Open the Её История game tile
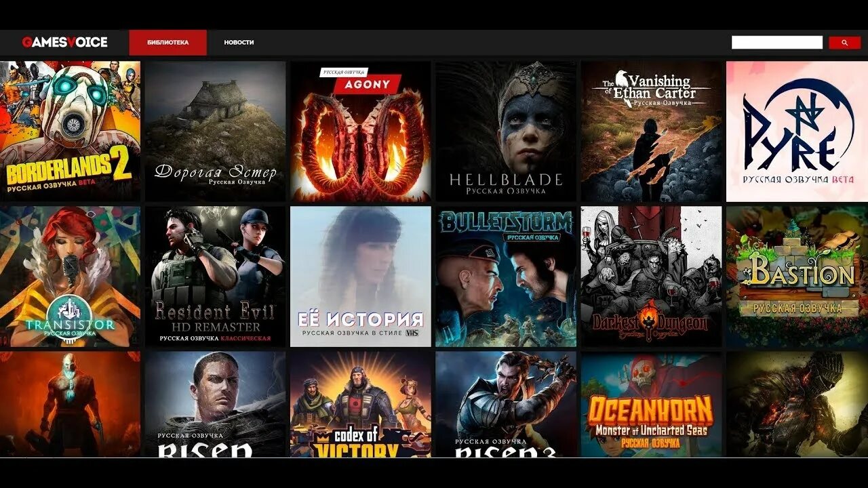Screen dimensions: 868x488 (361, 277)
